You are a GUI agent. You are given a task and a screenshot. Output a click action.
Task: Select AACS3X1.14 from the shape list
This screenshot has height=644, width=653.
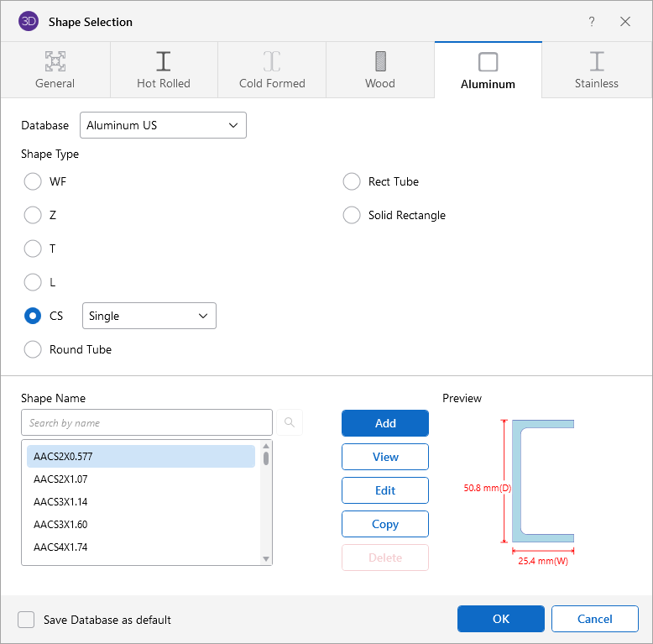pos(60,501)
